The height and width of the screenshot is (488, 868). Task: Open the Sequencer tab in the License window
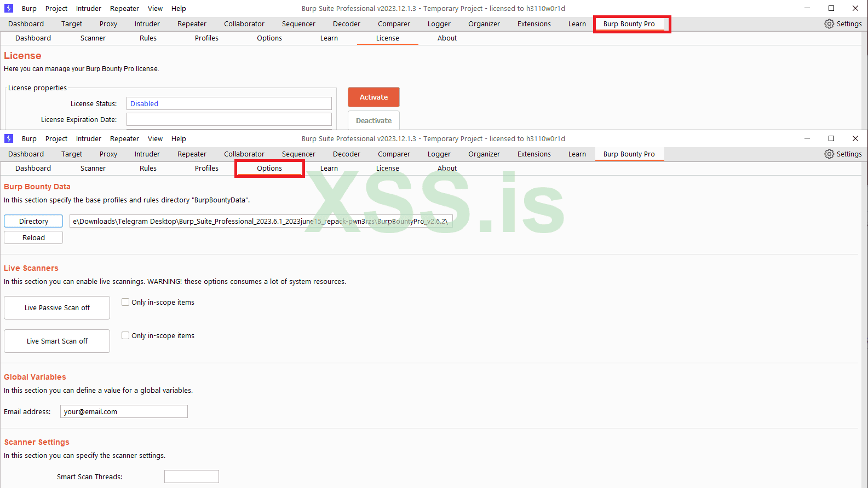click(298, 24)
